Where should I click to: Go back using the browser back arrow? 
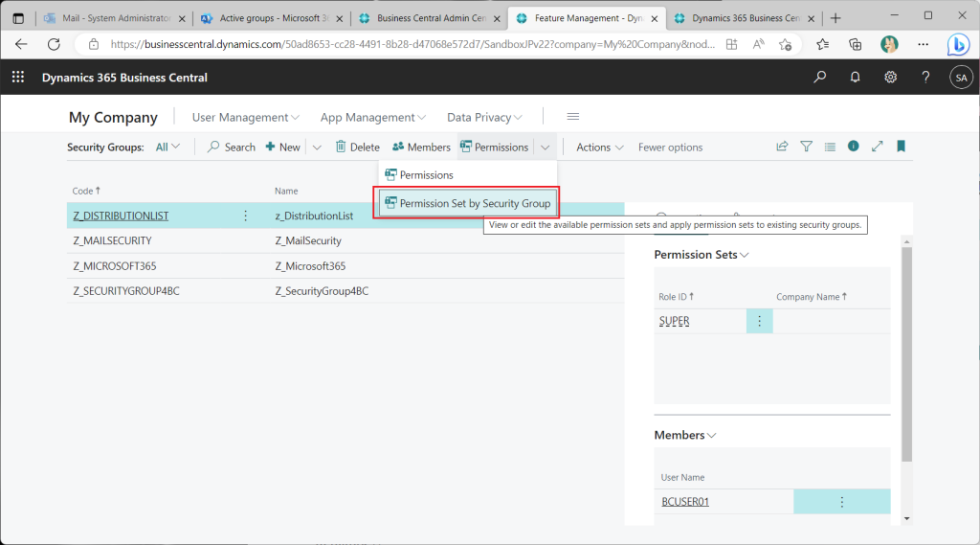(21, 44)
